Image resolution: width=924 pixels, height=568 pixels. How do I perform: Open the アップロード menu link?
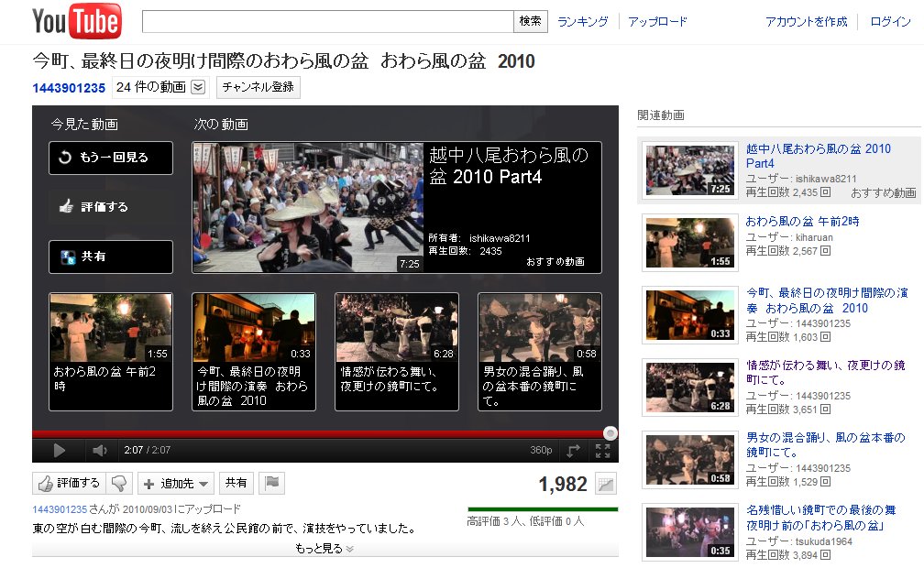pyautogui.click(x=657, y=22)
